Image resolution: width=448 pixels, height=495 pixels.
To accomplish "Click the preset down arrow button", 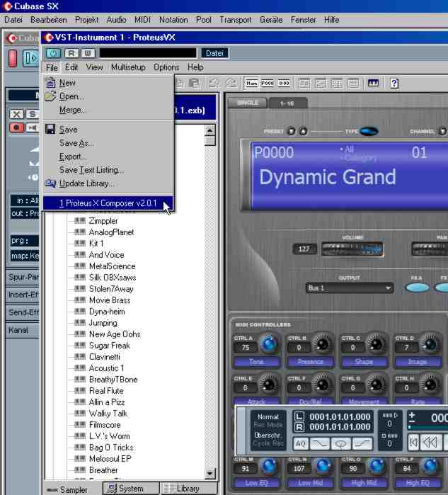I will [291, 131].
